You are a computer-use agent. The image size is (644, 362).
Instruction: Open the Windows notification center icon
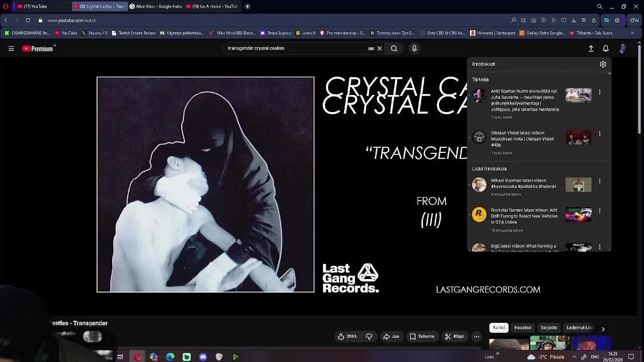point(631,357)
